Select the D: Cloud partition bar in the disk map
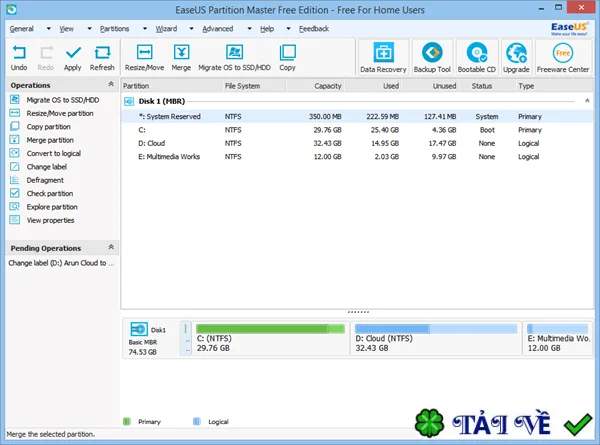600x445 pixels. pos(436,338)
